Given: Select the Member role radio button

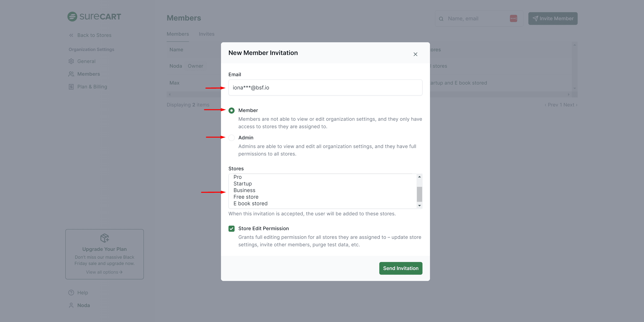Looking at the screenshot, I should click(231, 110).
